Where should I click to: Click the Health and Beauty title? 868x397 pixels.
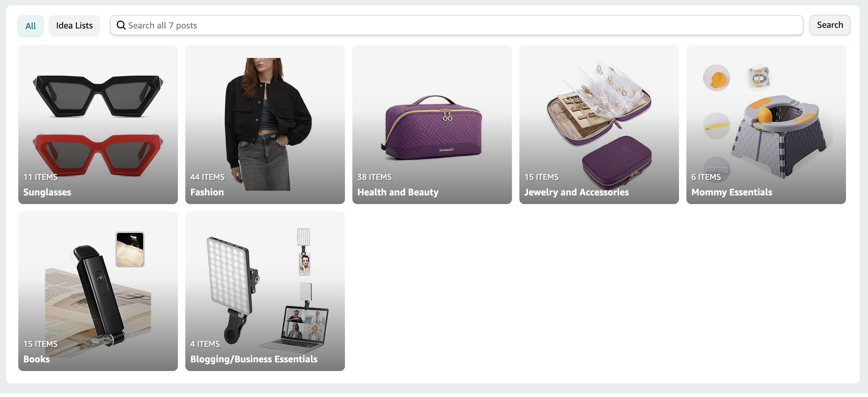point(398,192)
